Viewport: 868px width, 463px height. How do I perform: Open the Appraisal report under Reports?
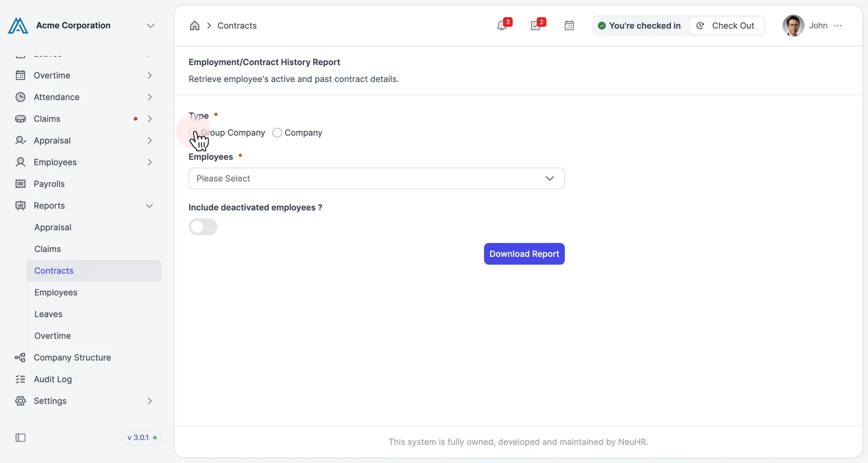coord(94,227)
